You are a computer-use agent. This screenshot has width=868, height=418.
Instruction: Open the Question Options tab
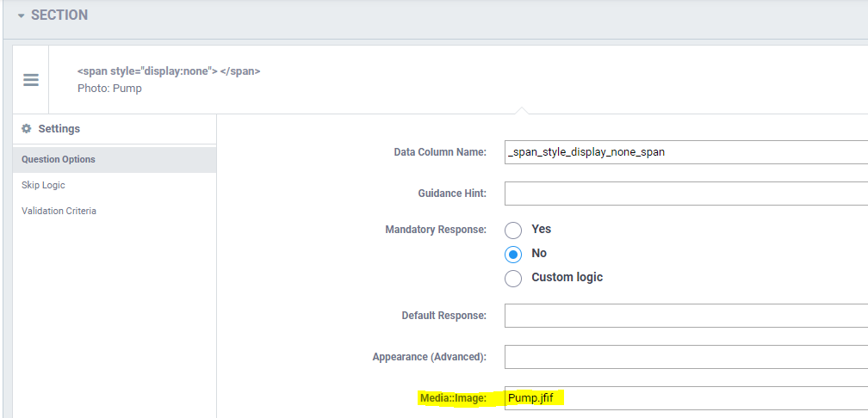click(x=59, y=159)
